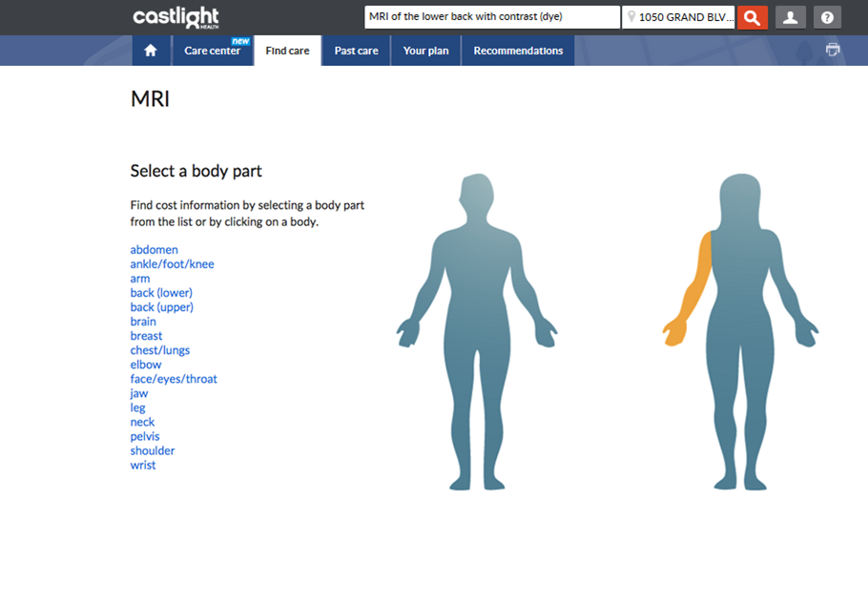
Task: Go to the Recommendations tab
Action: pyautogui.click(x=518, y=51)
